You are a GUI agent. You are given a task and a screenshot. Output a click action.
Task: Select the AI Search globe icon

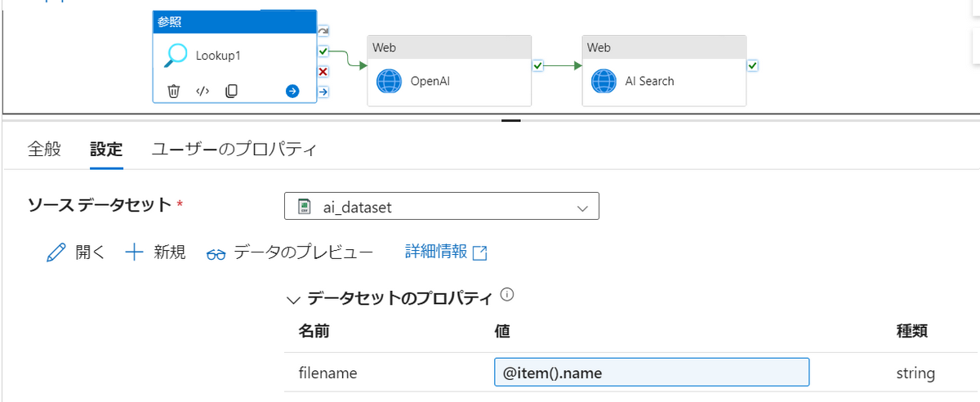tap(604, 82)
